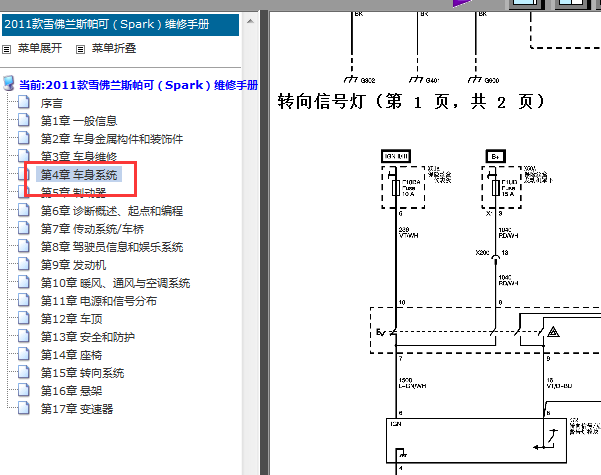Click the page icon next to 第8章
The image size is (601, 475).
(24, 246)
